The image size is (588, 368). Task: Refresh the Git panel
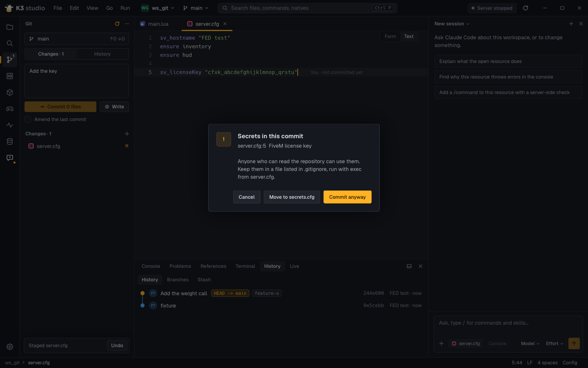117,24
